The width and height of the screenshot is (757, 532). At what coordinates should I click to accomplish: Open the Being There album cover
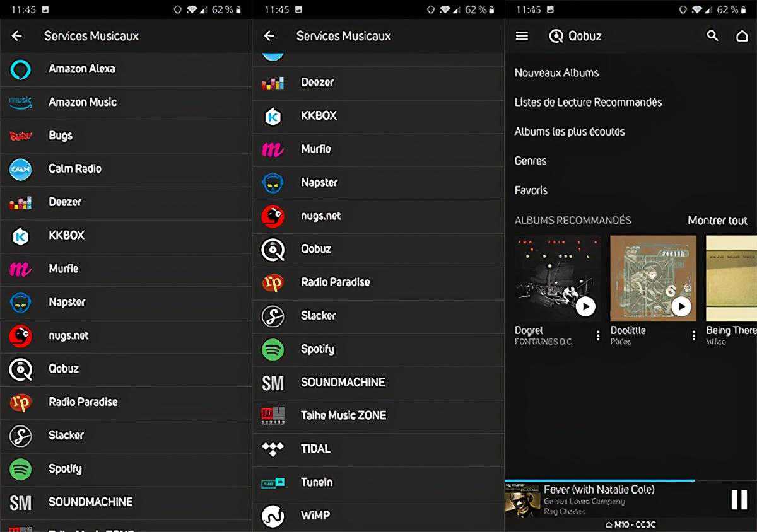coord(731,279)
